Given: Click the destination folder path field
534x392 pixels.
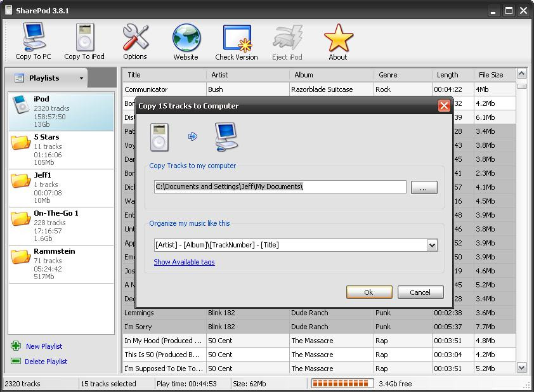Looking at the screenshot, I should click(x=280, y=186).
